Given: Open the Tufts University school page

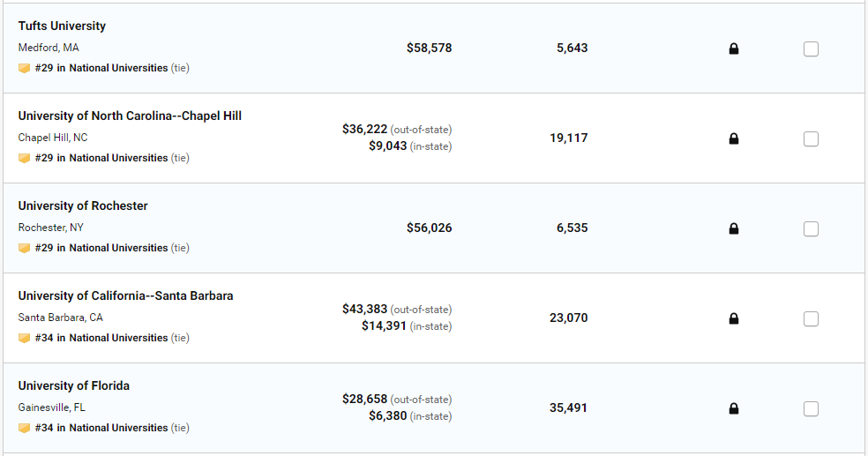Looking at the screenshot, I should point(62,26).
